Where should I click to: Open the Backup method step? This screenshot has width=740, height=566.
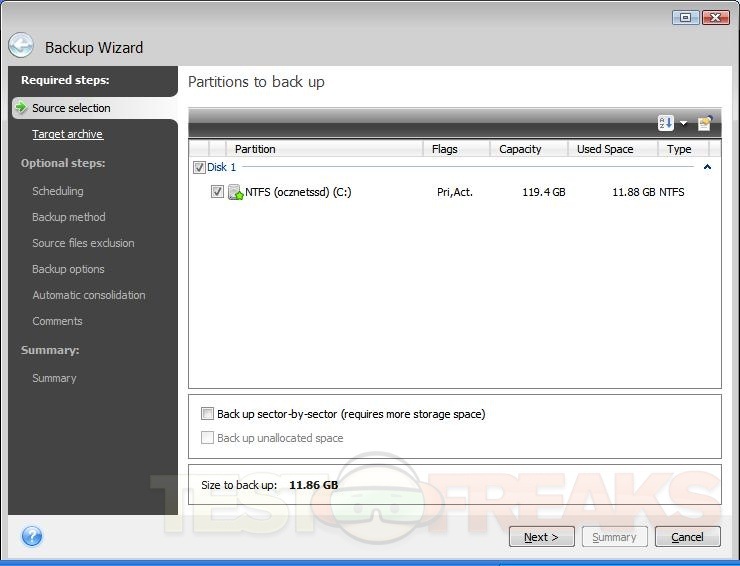pos(69,217)
